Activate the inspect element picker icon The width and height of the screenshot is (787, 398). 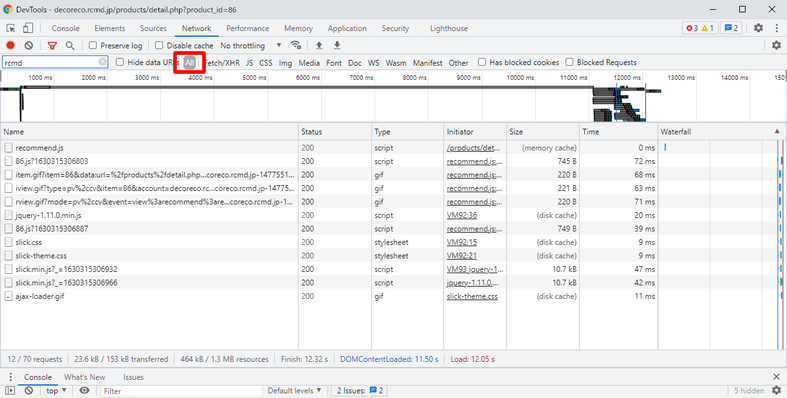pos(11,28)
